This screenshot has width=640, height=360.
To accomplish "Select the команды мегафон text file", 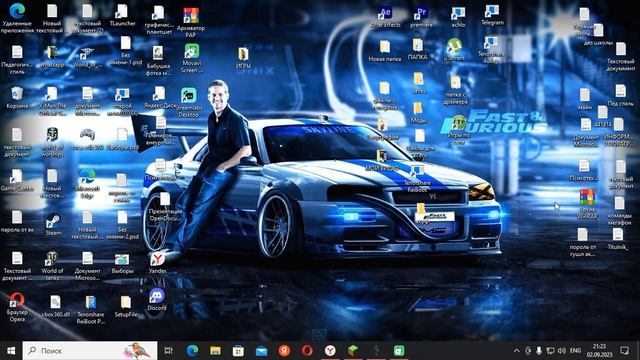I will click(620, 211).
